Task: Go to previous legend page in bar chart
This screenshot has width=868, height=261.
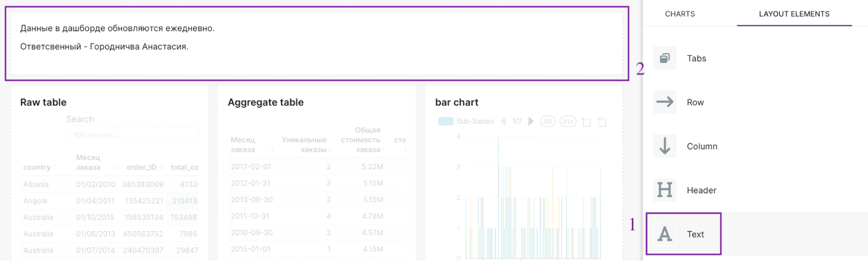Action: [503, 121]
